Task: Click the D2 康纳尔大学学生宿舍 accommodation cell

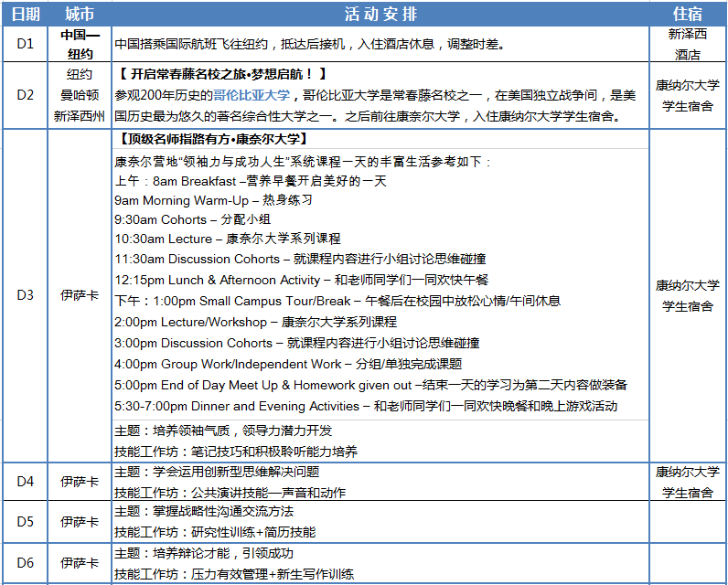Action: (x=688, y=95)
